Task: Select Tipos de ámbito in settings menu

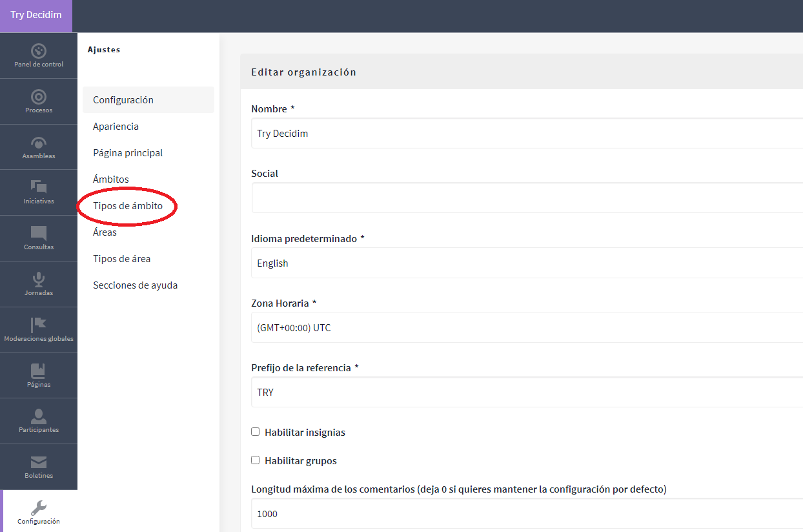Action: tap(128, 206)
